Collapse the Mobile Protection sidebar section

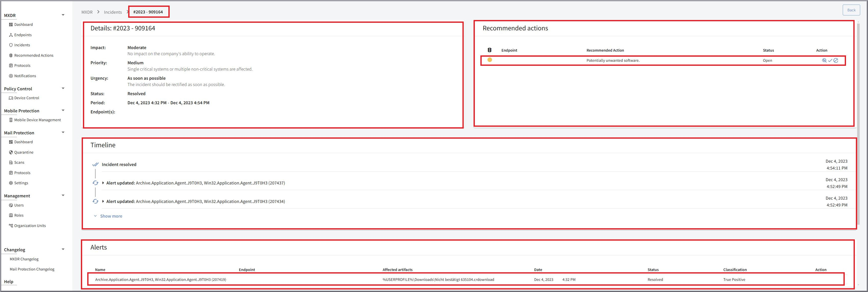coord(63,110)
